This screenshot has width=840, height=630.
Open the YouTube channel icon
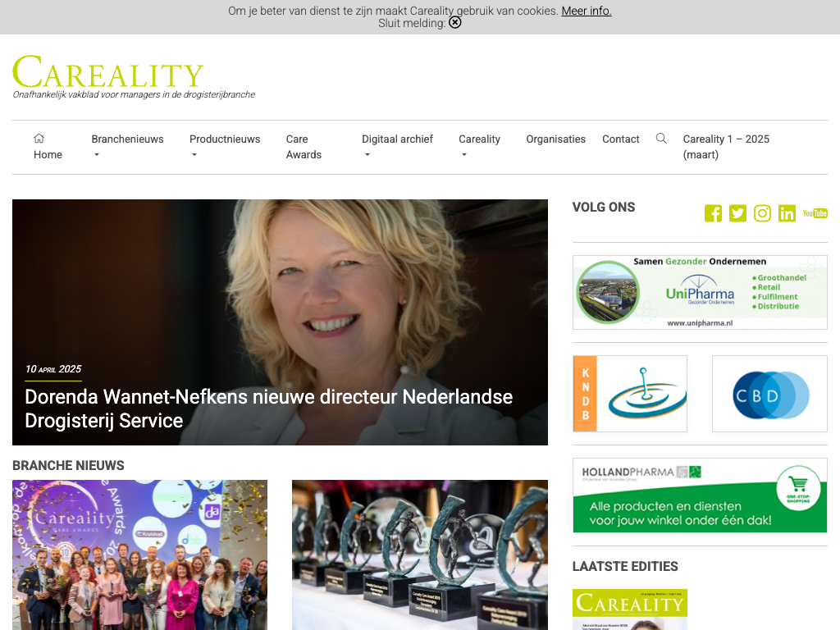point(815,213)
